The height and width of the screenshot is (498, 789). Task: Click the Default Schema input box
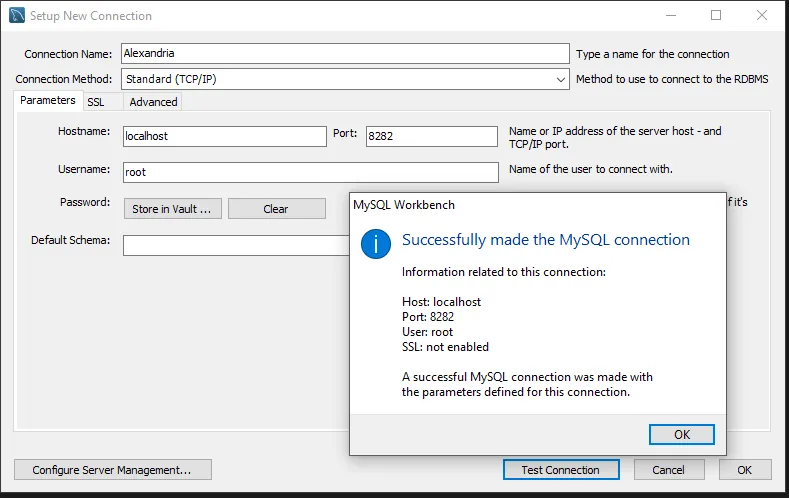click(236, 245)
